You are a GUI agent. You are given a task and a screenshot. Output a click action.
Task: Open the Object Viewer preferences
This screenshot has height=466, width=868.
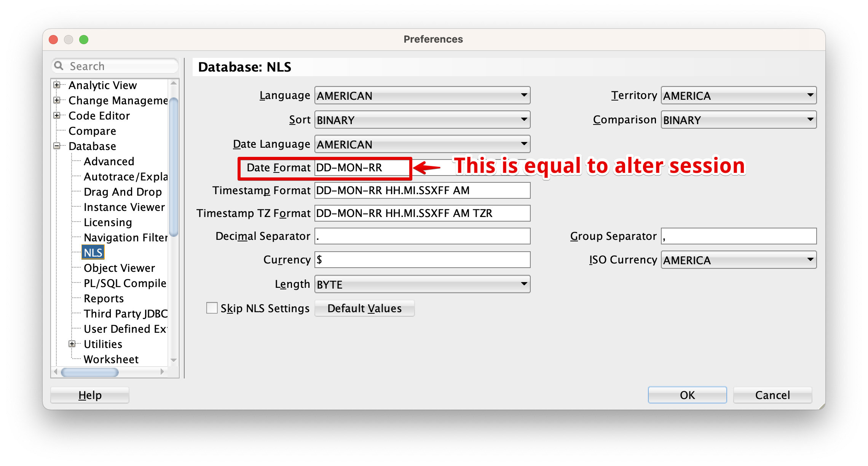(119, 268)
